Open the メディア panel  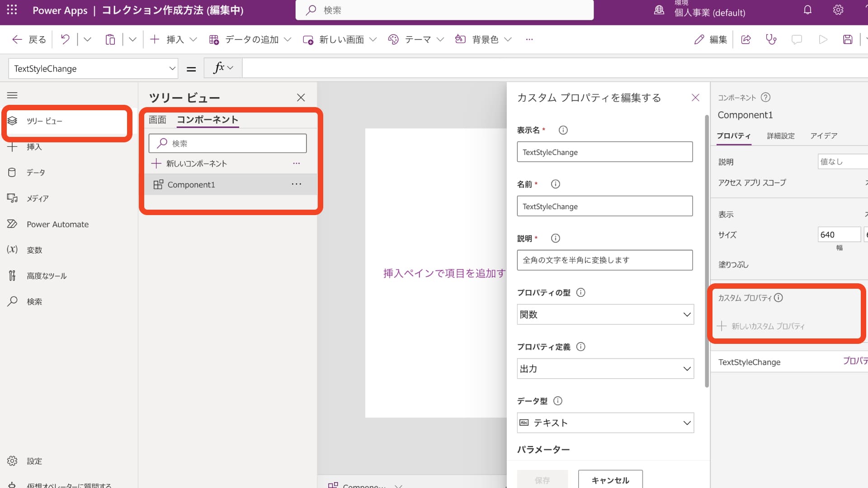(38, 198)
